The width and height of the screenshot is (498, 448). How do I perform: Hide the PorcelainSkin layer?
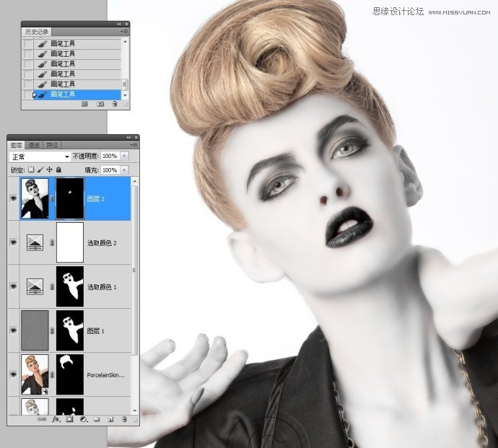coord(13,374)
